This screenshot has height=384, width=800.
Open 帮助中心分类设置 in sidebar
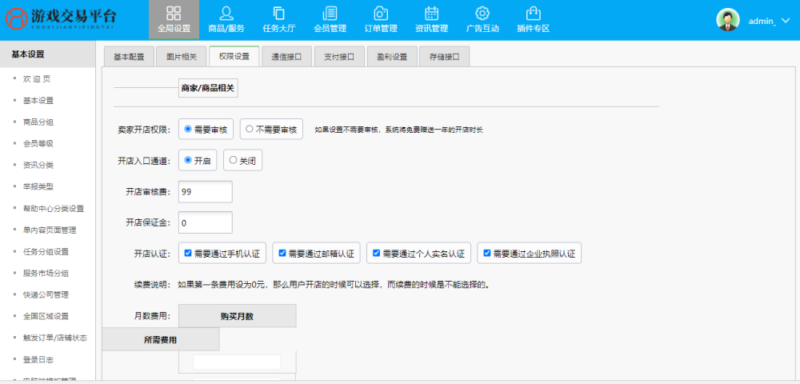tap(54, 209)
